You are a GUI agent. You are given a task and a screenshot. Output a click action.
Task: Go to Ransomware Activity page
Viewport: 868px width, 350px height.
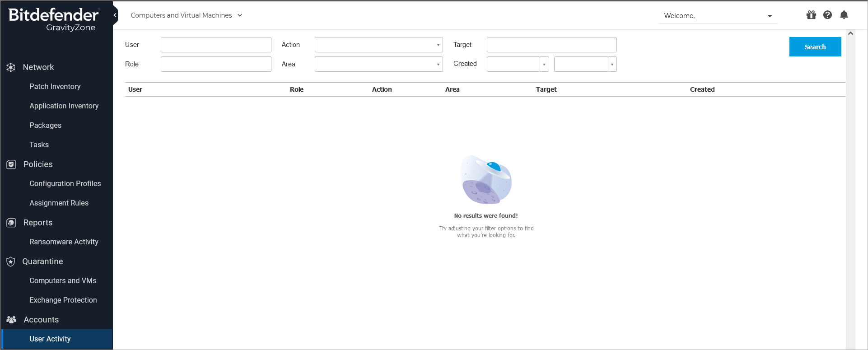click(64, 242)
